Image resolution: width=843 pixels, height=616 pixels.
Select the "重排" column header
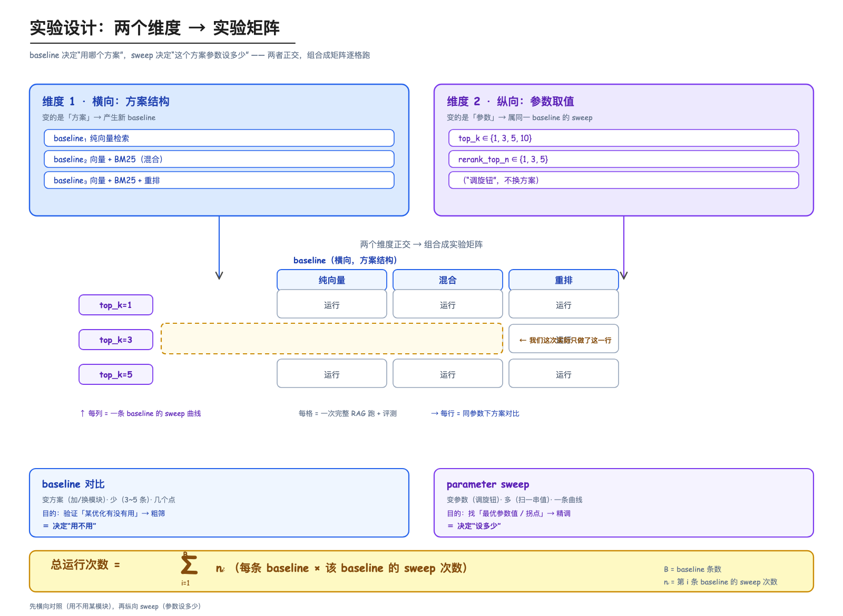click(564, 280)
